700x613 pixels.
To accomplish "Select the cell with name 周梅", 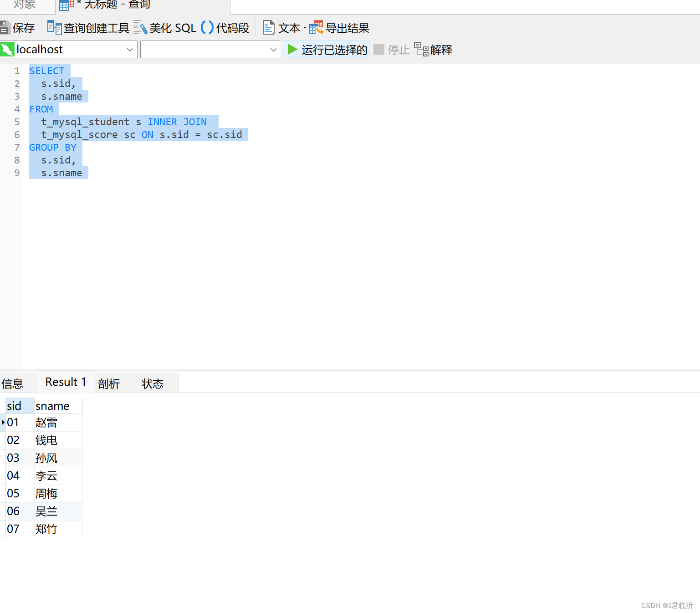I will tap(58, 494).
